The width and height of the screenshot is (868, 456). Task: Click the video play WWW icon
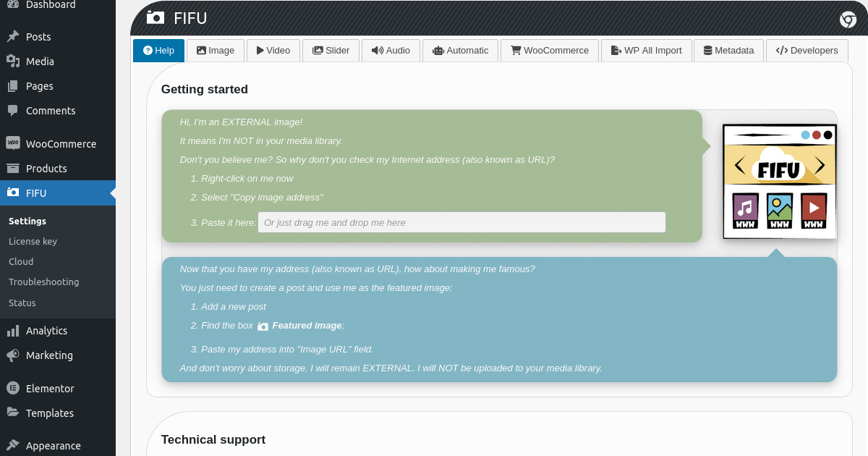coord(814,211)
